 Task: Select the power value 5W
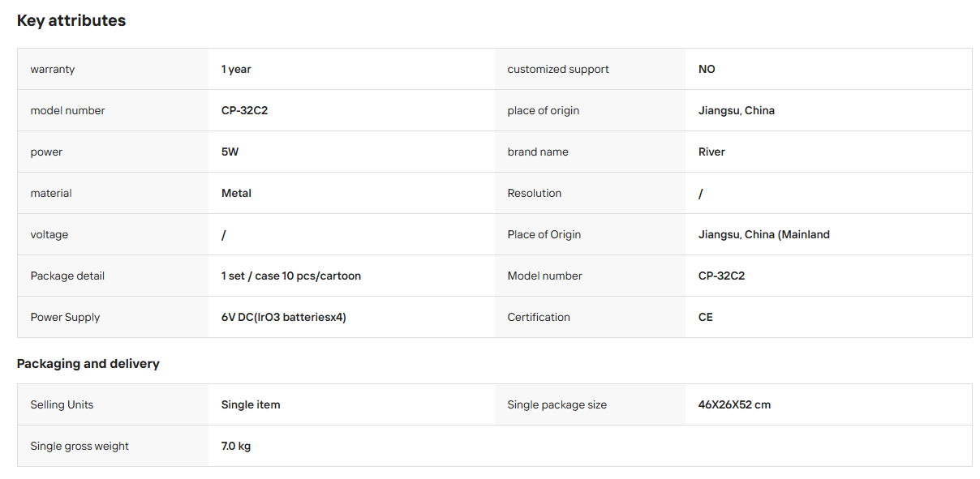coord(230,152)
